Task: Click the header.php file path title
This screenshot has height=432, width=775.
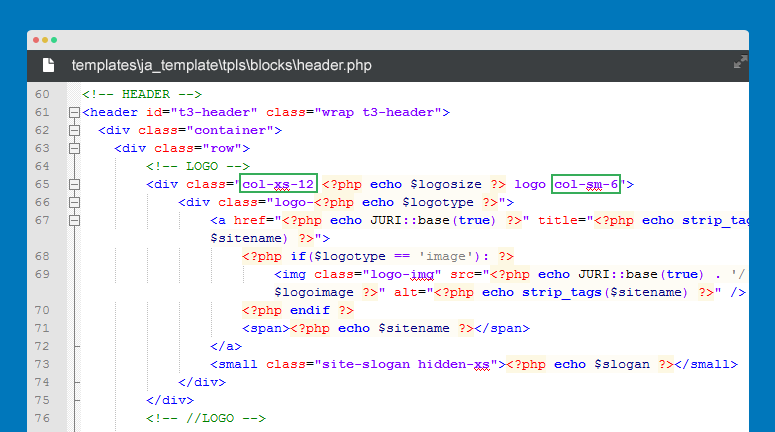Action: (x=221, y=66)
